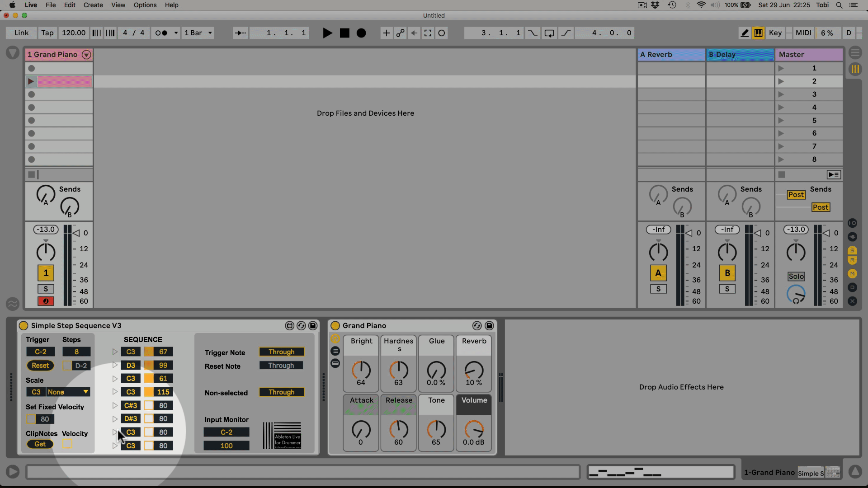Viewport: 868px width, 488px height.
Task: Click hot-swap icon on Simple Step Sequence
Action: [301, 326]
